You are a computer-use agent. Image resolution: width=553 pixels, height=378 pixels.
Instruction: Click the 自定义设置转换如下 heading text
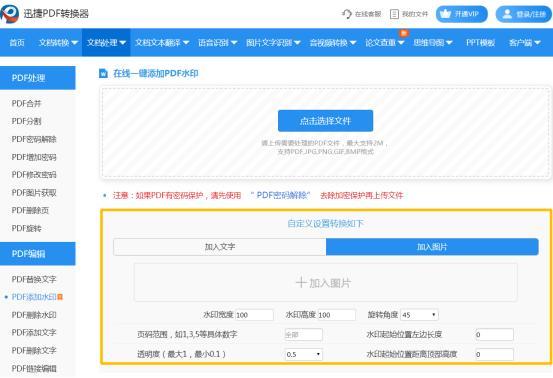pos(325,223)
